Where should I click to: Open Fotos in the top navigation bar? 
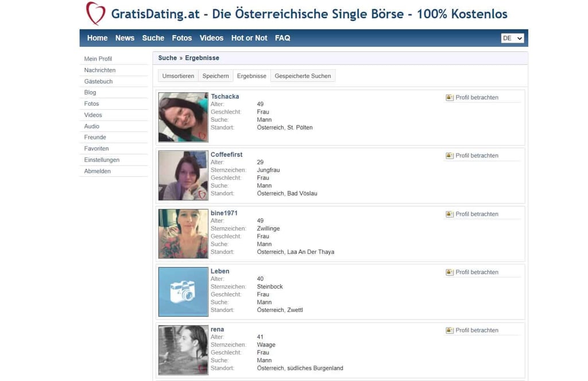point(182,38)
